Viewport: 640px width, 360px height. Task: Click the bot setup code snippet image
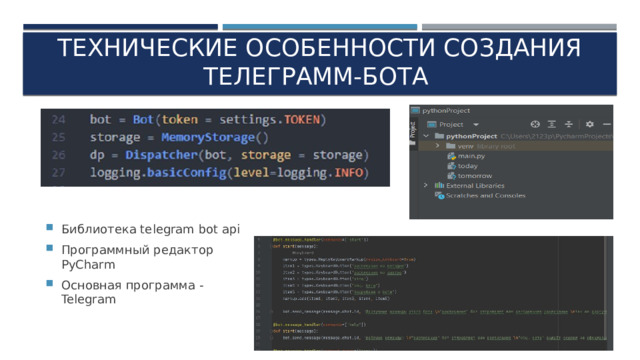pos(215,148)
